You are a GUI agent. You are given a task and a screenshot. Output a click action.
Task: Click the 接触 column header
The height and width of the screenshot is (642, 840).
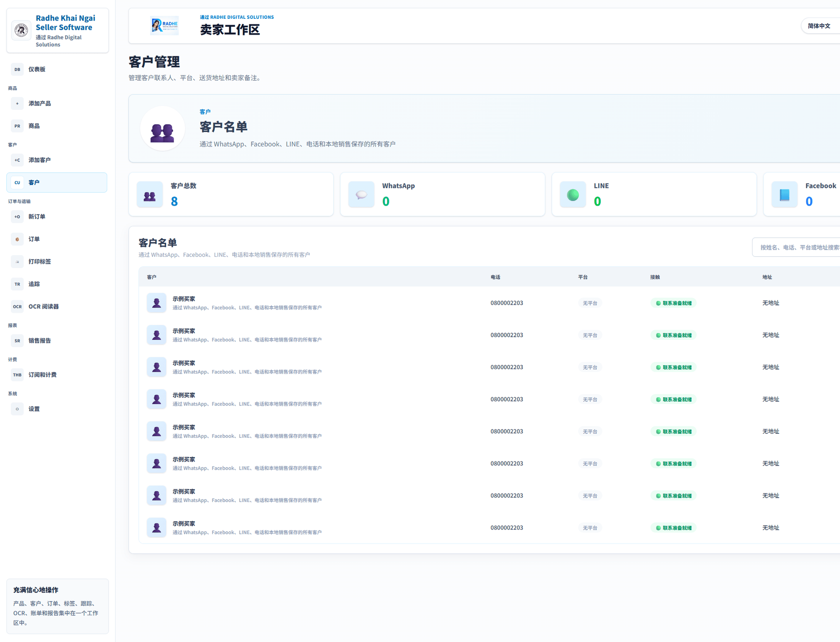pos(655,277)
